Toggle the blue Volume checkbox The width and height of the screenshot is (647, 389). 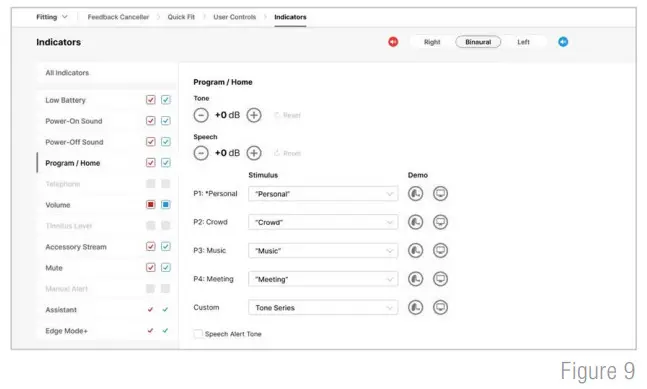tap(165, 205)
